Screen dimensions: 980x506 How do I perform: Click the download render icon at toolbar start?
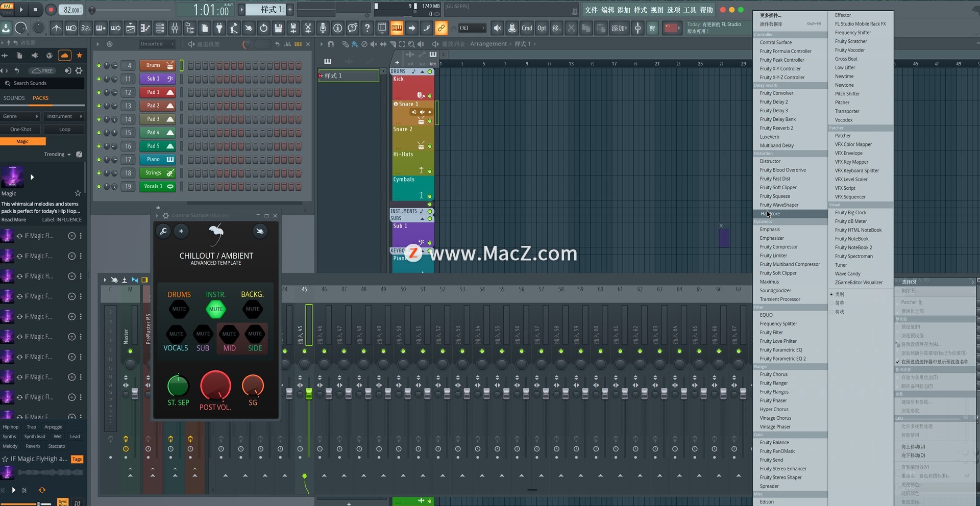[x=6, y=28]
